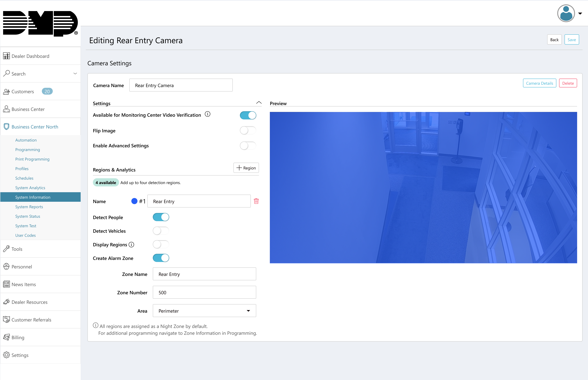588x380 pixels.
Task: Open Tools via the wrench icon
Action: (6, 249)
